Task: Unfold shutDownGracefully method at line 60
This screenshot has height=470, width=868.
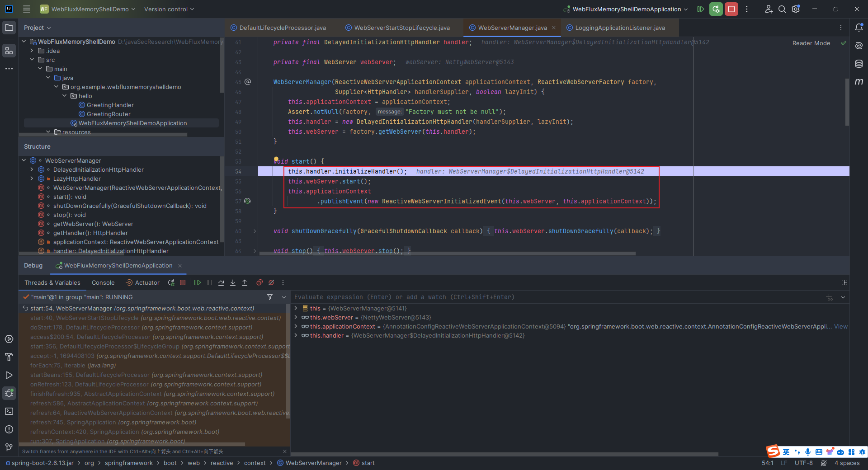Action: pyautogui.click(x=255, y=231)
